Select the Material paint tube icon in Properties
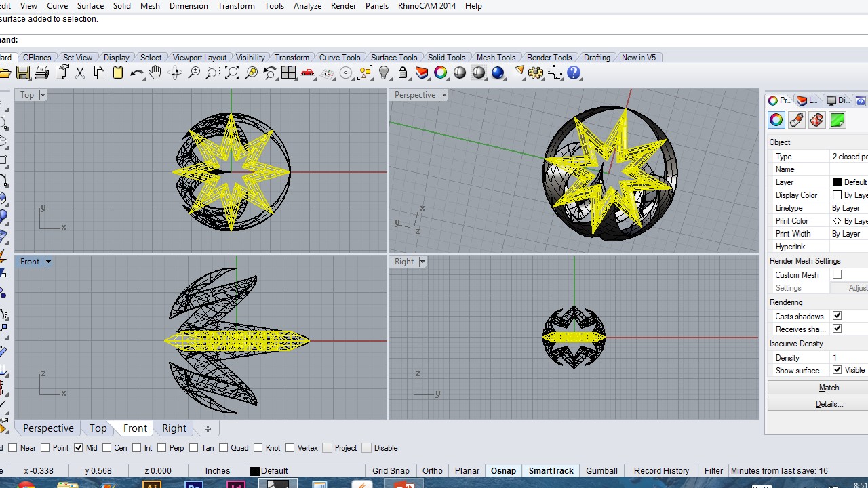The width and height of the screenshot is (868, 488). (797, 120)
